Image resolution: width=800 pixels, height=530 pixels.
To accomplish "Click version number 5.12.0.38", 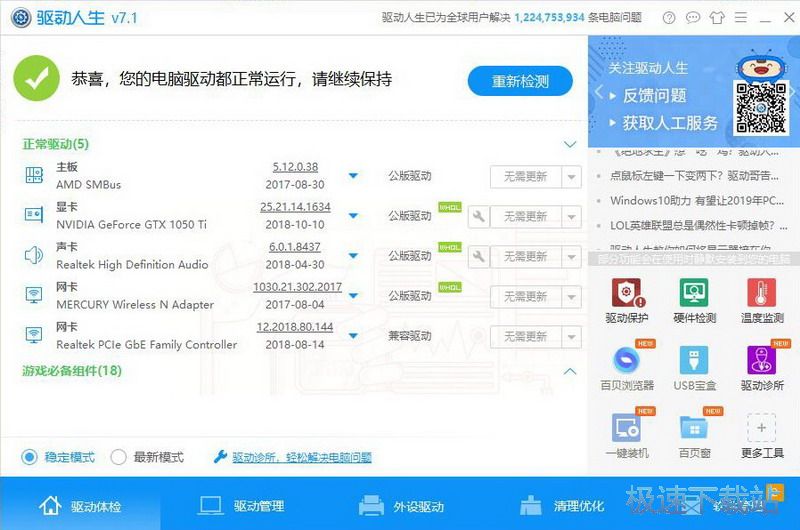I will point(295,167).
